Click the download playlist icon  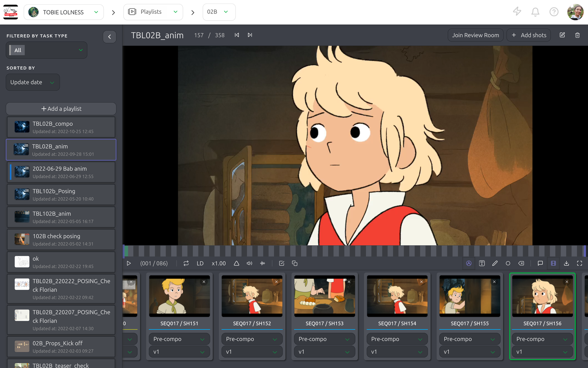point(566,263)
